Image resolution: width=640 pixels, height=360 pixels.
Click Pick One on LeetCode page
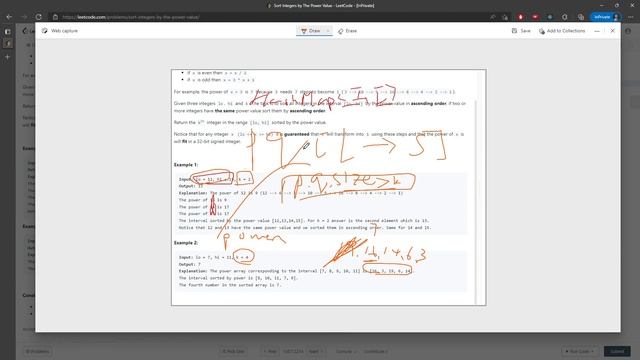pos(233,351)
